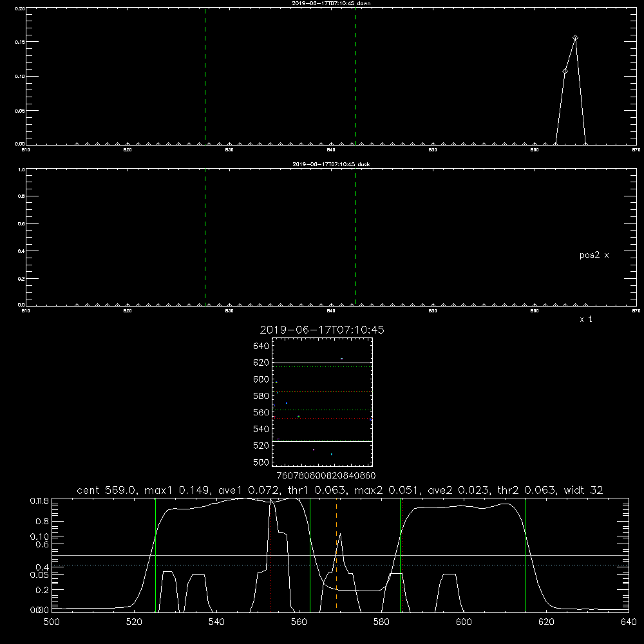644x644 pixels.
Task: Click the scatter plot title 2019-06-17T07:10:45
Action: [322, 330]
